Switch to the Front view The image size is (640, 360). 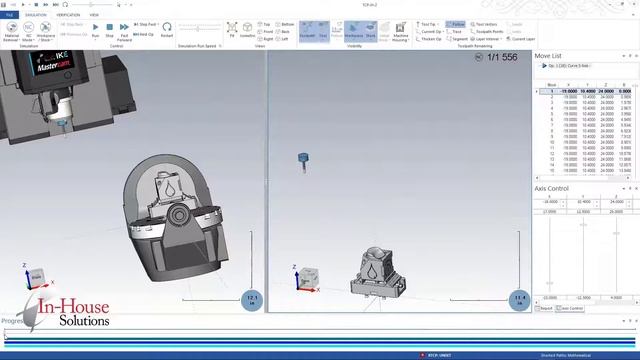265,32
